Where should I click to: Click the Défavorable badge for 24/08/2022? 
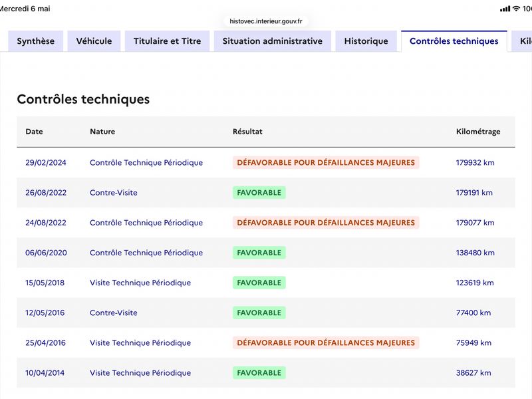coord(326,223)
